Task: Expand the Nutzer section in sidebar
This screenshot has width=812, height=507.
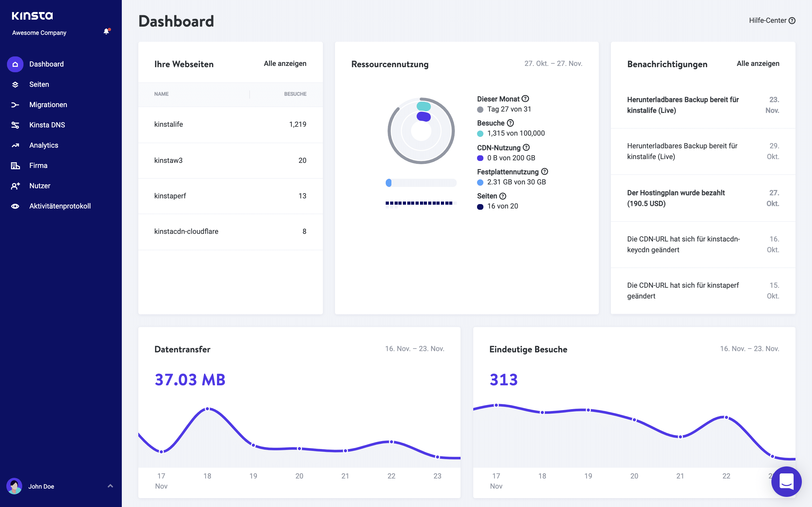Action: pos(40,185)
